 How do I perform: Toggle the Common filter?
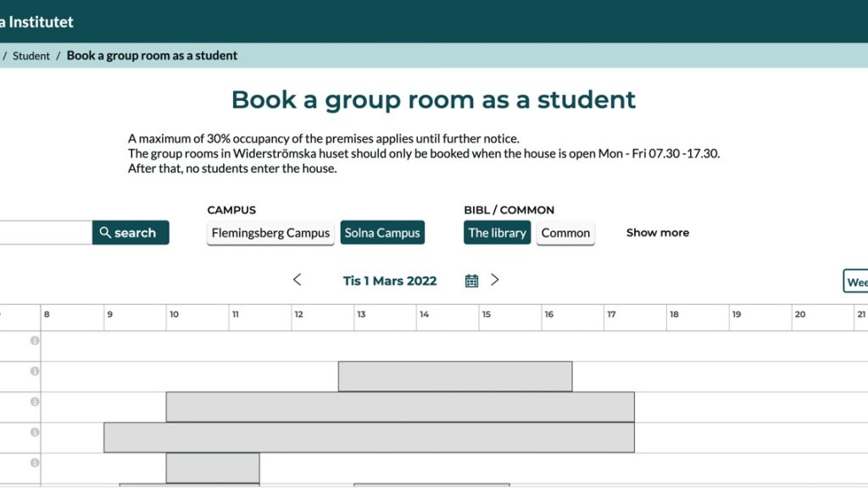(x=565, y=233)
